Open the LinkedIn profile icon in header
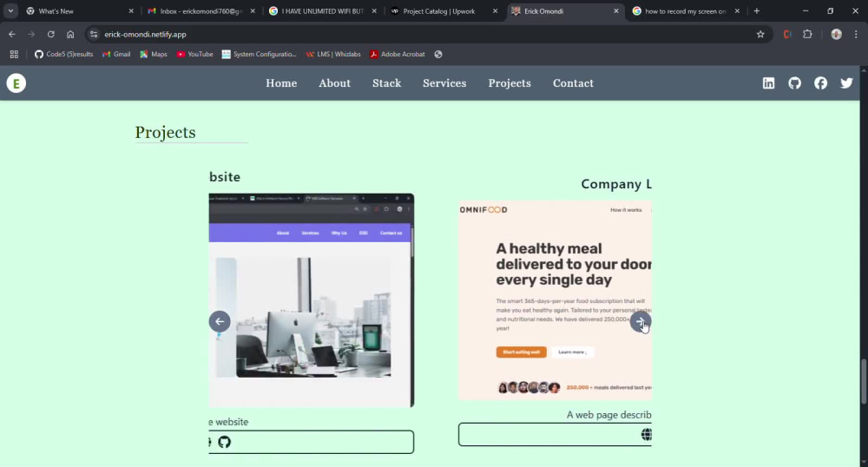 [768, 83]
